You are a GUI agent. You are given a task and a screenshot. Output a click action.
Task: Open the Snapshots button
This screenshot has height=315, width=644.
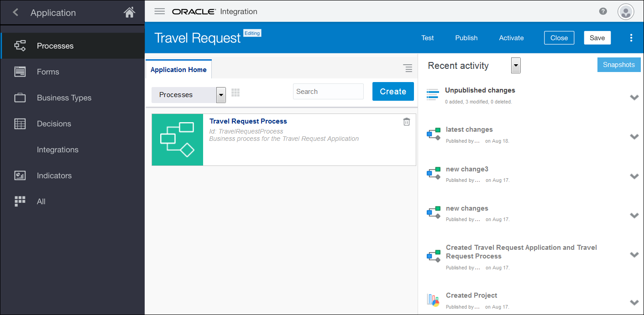click(619, 65)
